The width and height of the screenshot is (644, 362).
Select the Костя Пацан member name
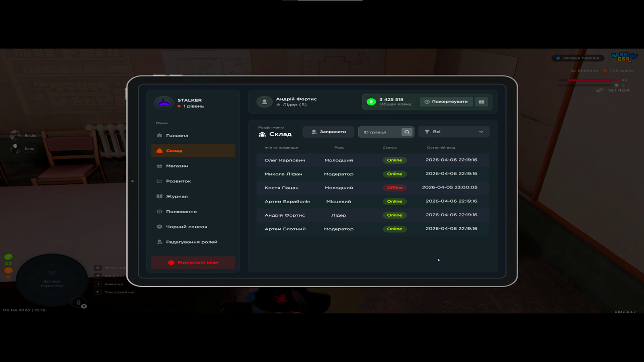click(281, 188)
